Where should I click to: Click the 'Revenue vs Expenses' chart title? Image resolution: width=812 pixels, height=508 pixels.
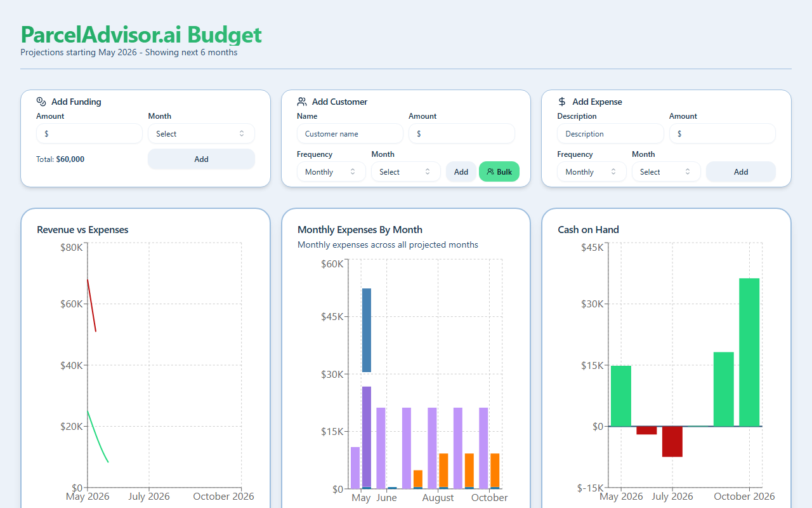(82, 230)
